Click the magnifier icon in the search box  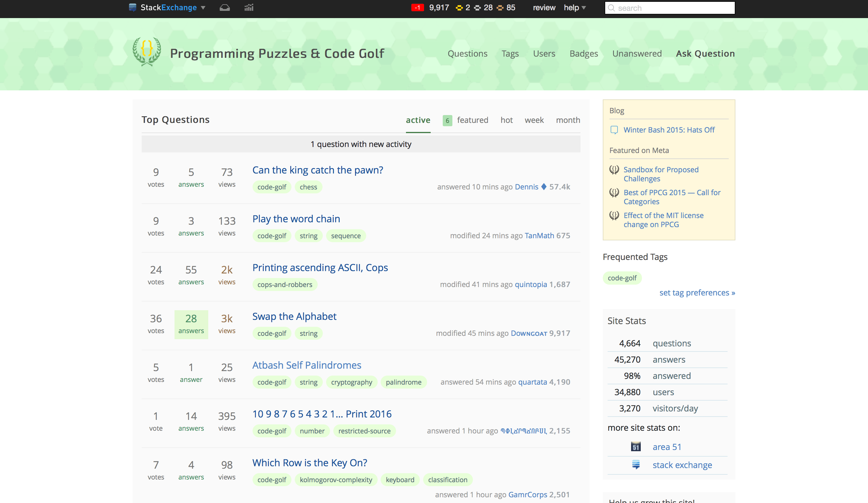point(612,8)
